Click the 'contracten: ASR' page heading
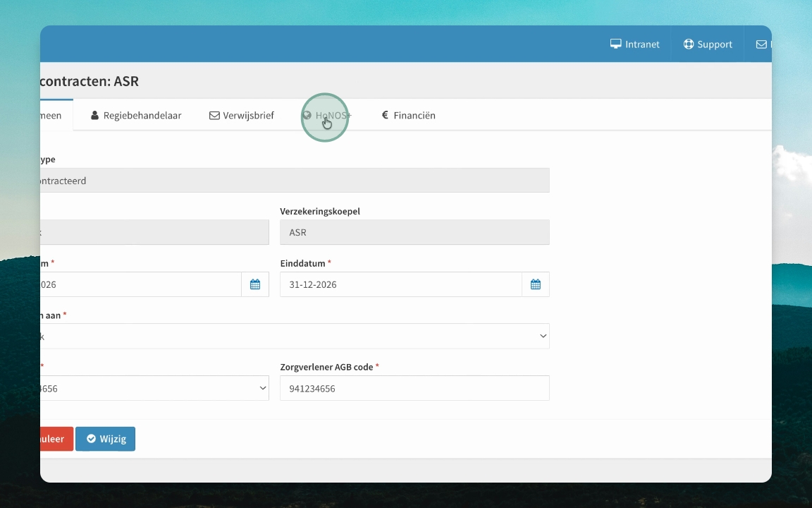Screen dimensions: 812x508 pyautogui.click(x=89, y=81)
